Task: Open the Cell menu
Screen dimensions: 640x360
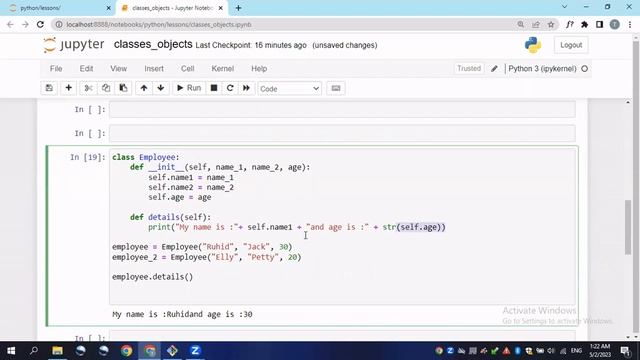Action: pos(187,69)
